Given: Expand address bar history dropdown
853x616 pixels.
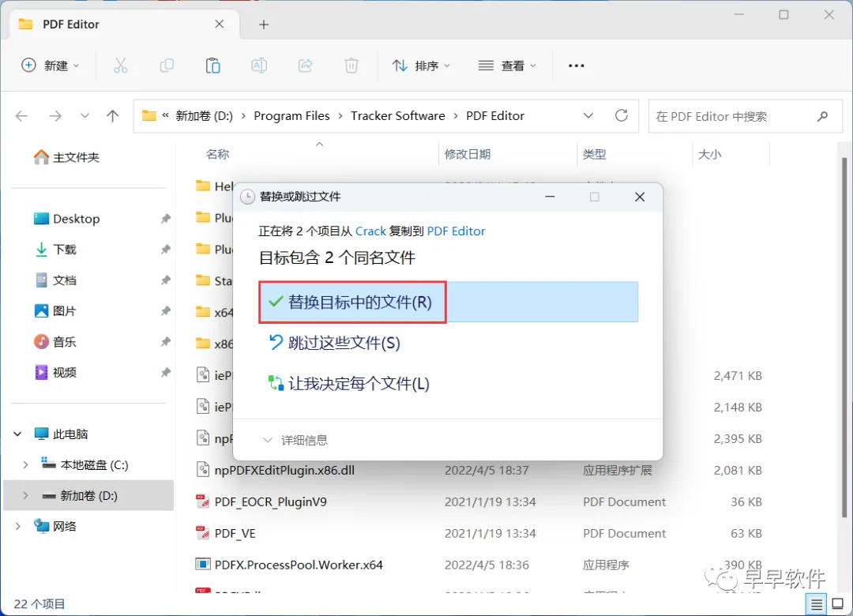Looking at the screenshot, I should click(588, 116).
